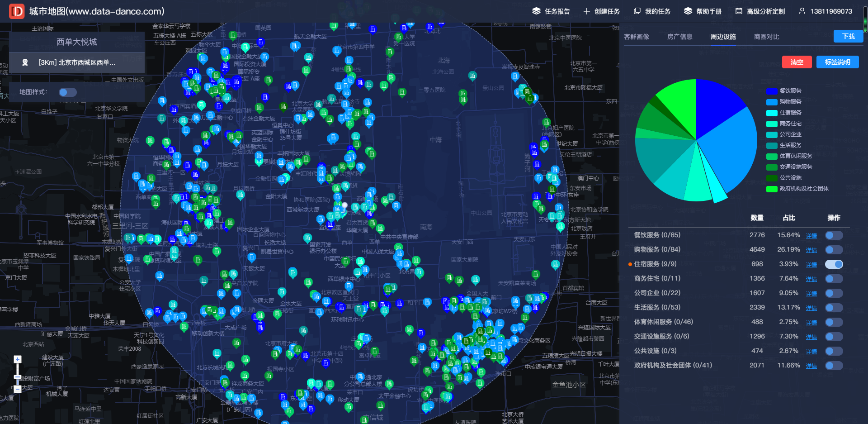Open 详情 link for 政府机构及社会团体
The height and width of the screenshot is (424, 868).
811,366
